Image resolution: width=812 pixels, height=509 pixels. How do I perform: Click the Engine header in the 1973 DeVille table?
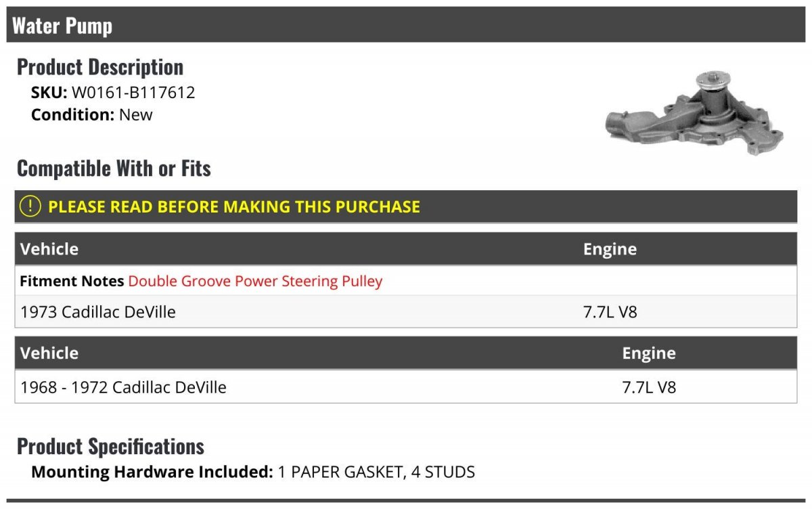pos(610,249)
